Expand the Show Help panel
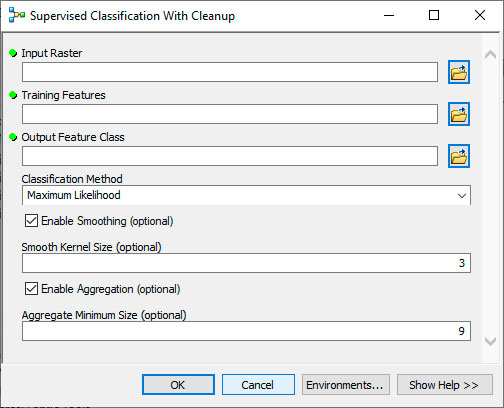Screen dimensions: 504x408 coord(445,385)
